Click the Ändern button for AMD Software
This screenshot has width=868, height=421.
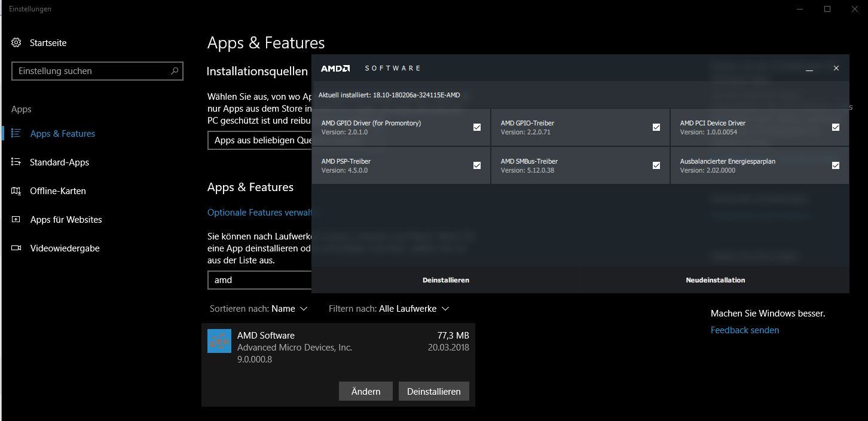(366, 391)
